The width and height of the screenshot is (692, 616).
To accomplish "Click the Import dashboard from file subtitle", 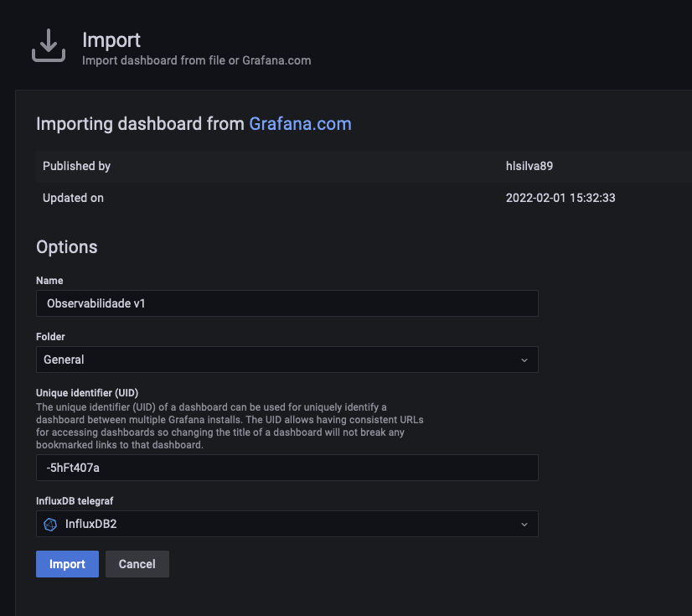I will 196,60.
